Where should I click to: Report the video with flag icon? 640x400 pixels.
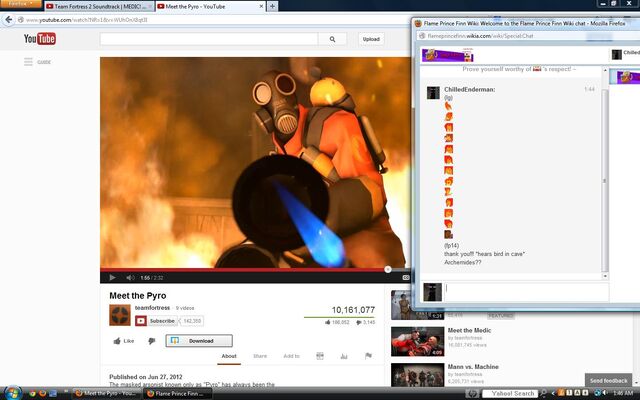click(x=368, y=356)
